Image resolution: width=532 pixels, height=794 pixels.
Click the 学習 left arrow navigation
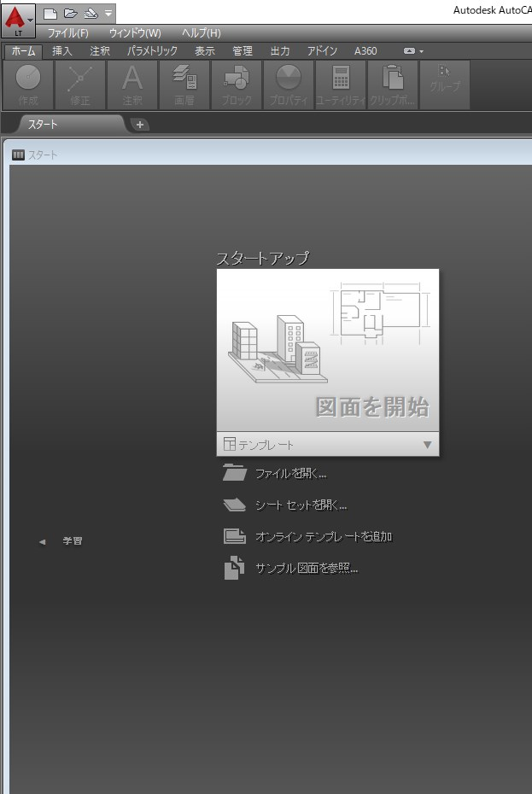pyautogui.click(x=44, y=541)
